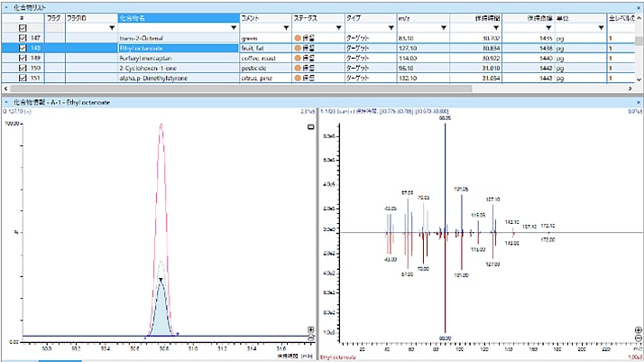Click the retention time 31.010 cell
Screen dimensions: 644x362
click(476, 69)
